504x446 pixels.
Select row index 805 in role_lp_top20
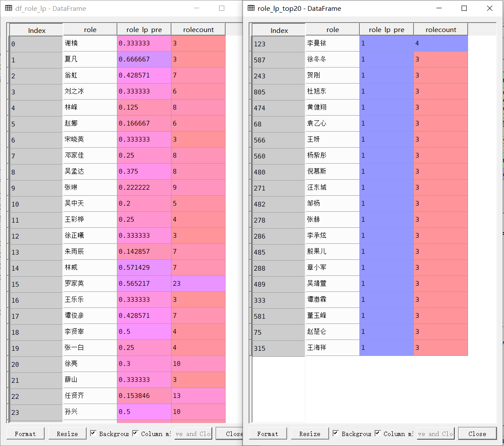[279, 92]
